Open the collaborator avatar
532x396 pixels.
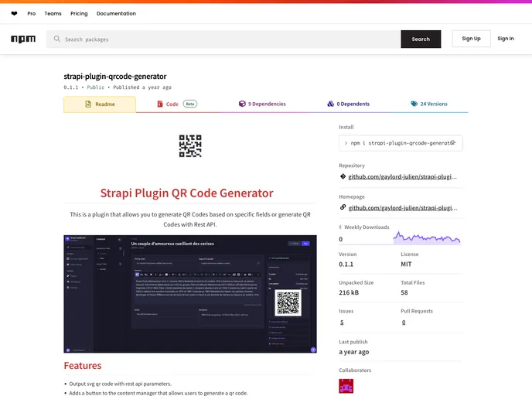pyautogui.click(x=346, y=386)
